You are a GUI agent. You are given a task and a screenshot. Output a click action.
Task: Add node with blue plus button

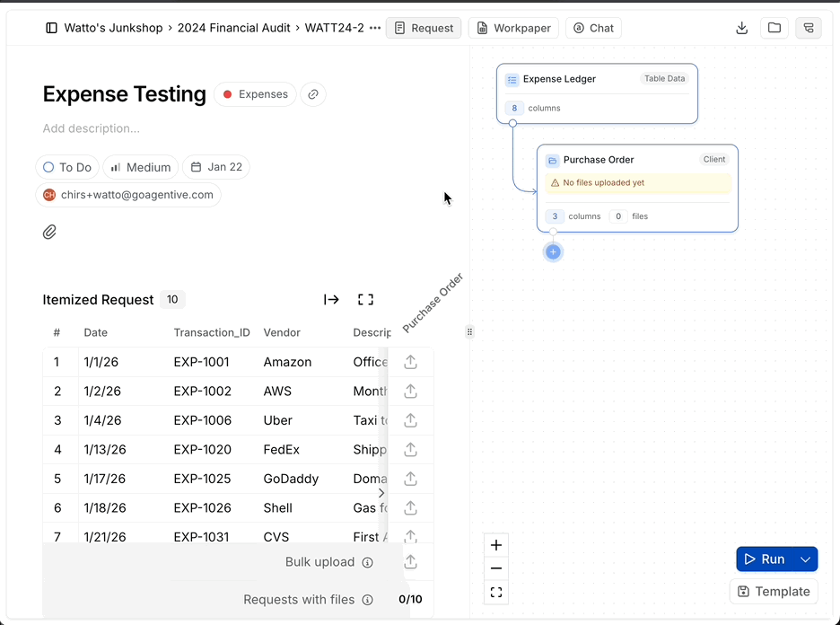pyautogui.click(x=553, y=252)
